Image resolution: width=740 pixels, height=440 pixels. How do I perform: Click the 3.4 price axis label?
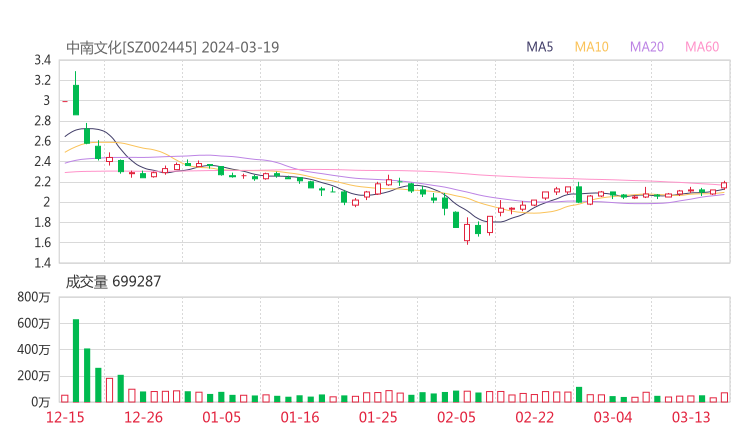(42, 60)
